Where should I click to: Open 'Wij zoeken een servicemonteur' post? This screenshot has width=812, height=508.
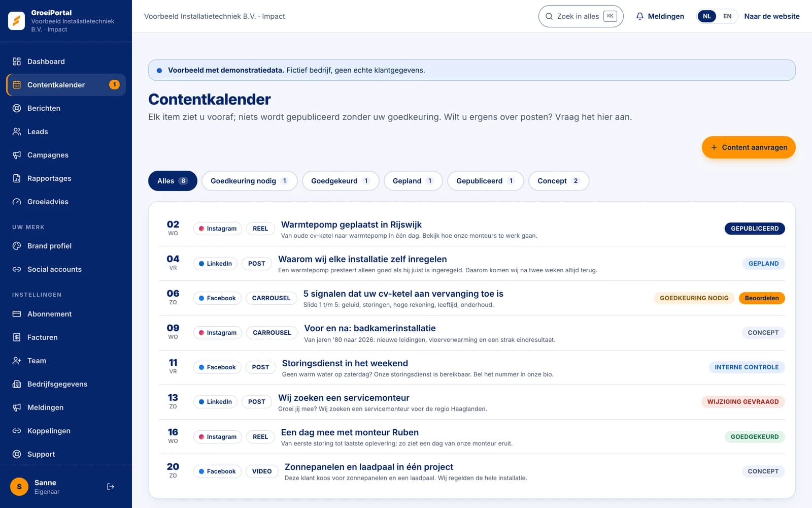click(344, 398)
